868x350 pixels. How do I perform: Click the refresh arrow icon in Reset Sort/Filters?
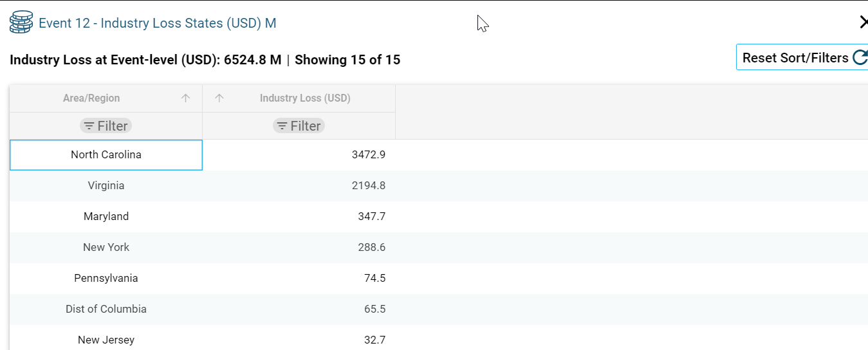pyautogui.click(x=860, y=58)
